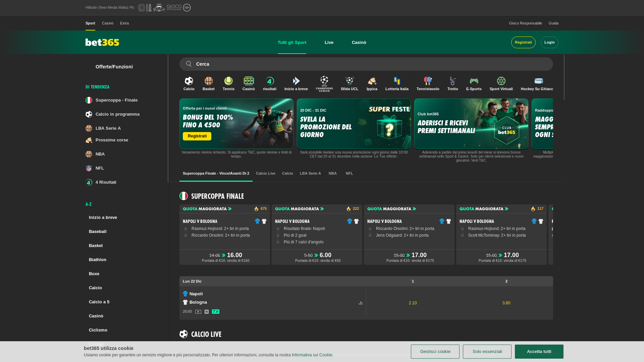Open Calcio a 5 in A-Z list
This screenshot has width=644, height=362.
point(99,302)
